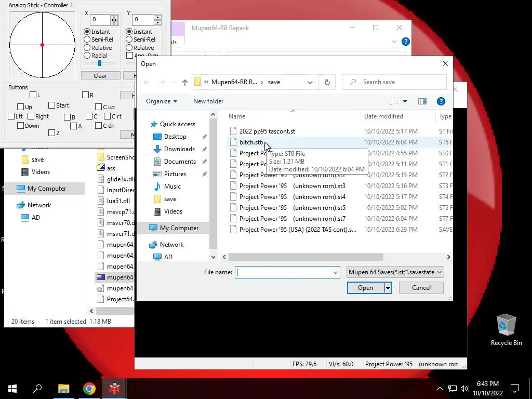The image size is (532, 399).
Task: Click the New folder button
Action: coord(208,101)
